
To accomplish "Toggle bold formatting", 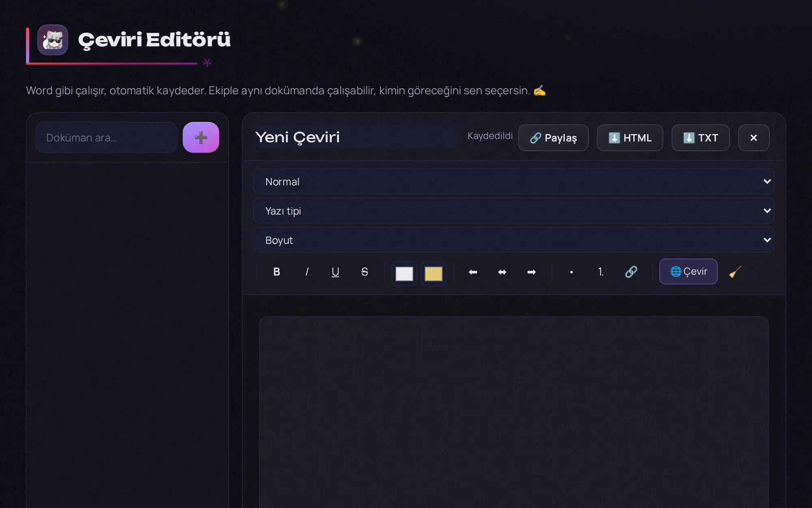I will (277, 272).
